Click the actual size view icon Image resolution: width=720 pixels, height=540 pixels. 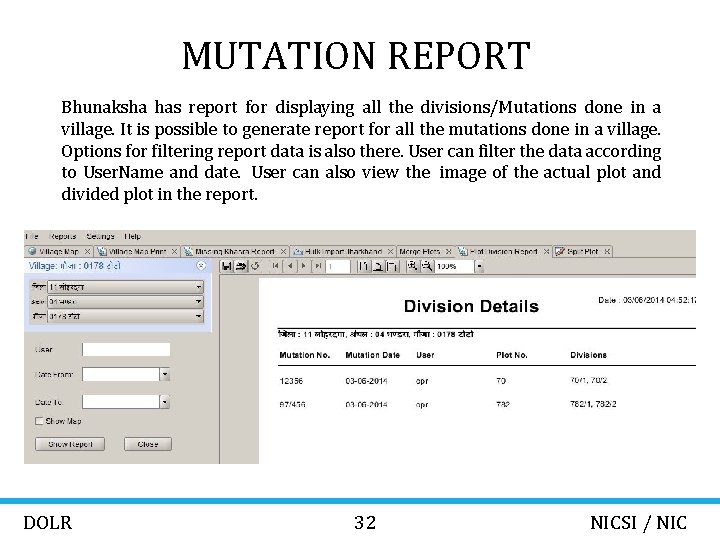(x=363, y=266)
